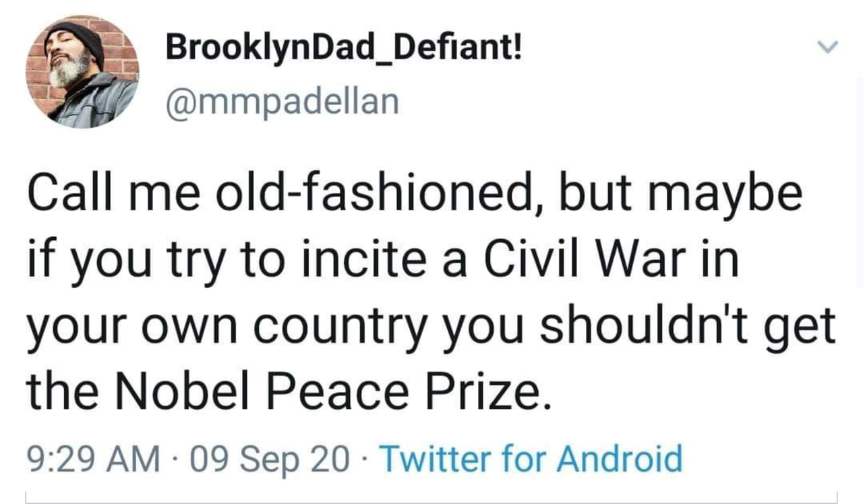Click BrooklynDad_Defiant's profile avatar
This screenshot has width=863, height=504.
(82, 71)
